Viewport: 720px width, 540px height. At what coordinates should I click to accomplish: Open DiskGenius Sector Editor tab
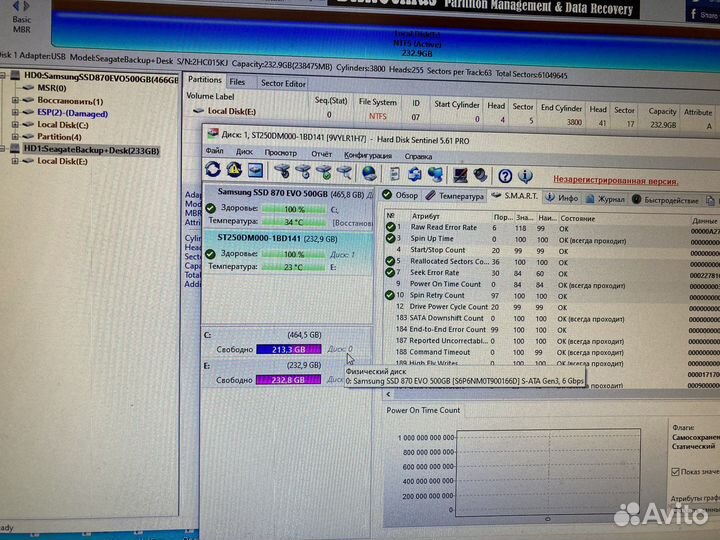(283, 84)
